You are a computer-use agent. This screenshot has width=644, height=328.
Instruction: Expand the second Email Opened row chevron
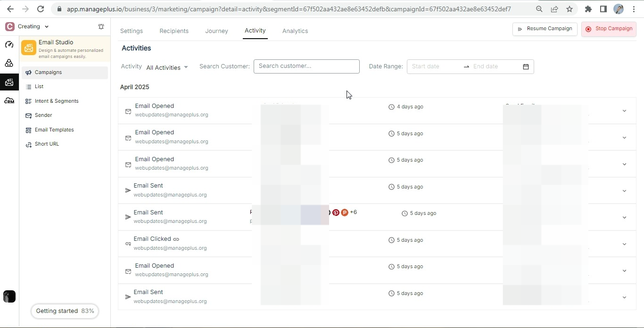pyautogui.click(x=624, y=138)
